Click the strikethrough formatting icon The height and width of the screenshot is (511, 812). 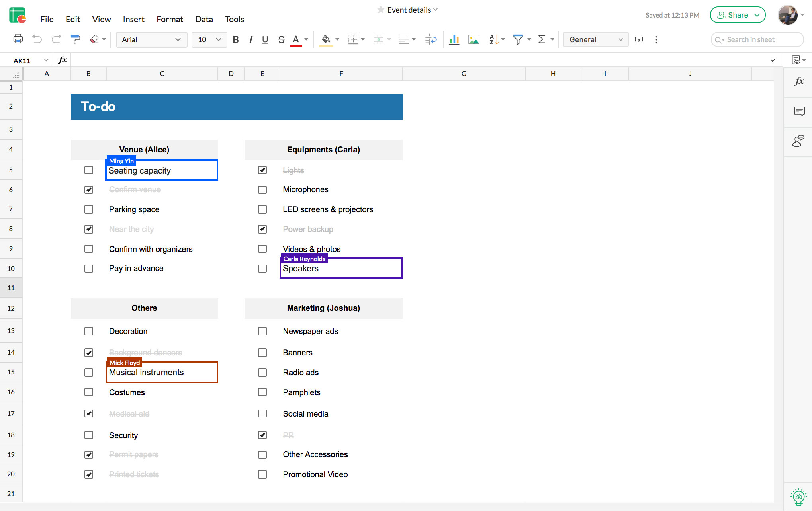coord(281,39)
